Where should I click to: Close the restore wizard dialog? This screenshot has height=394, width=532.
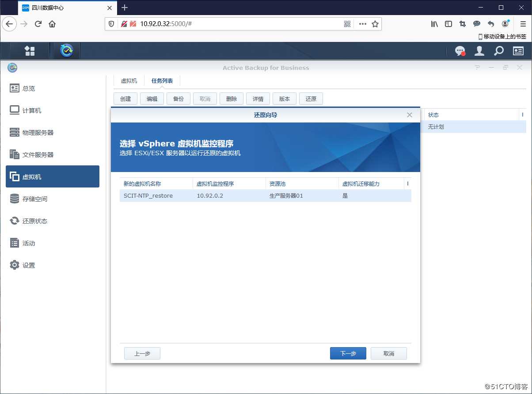click(410, 115)
